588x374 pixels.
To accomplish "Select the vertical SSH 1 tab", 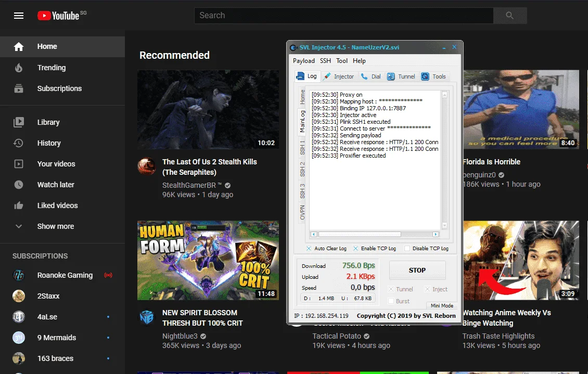I will pyautogui.click(x=302, y=147).
